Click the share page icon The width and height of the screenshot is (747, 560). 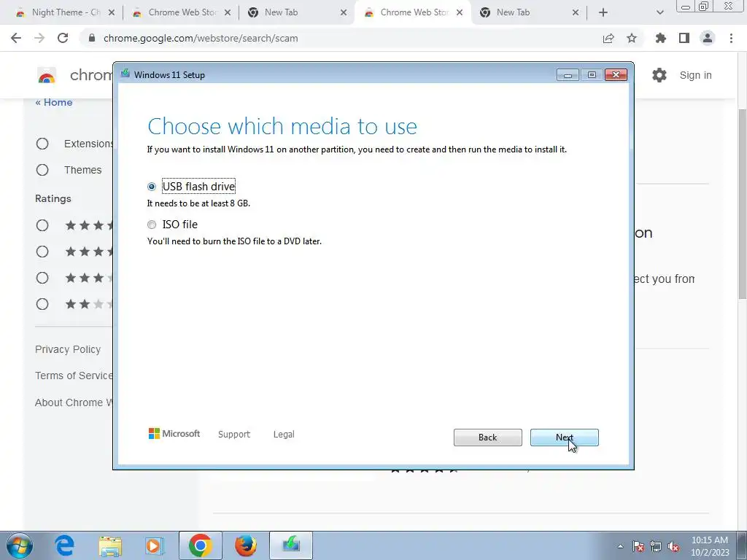click(x=608, y=38)
